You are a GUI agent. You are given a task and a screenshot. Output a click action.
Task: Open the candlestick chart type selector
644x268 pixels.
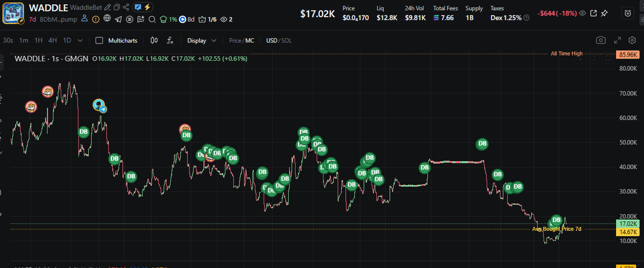coord(155,40)
